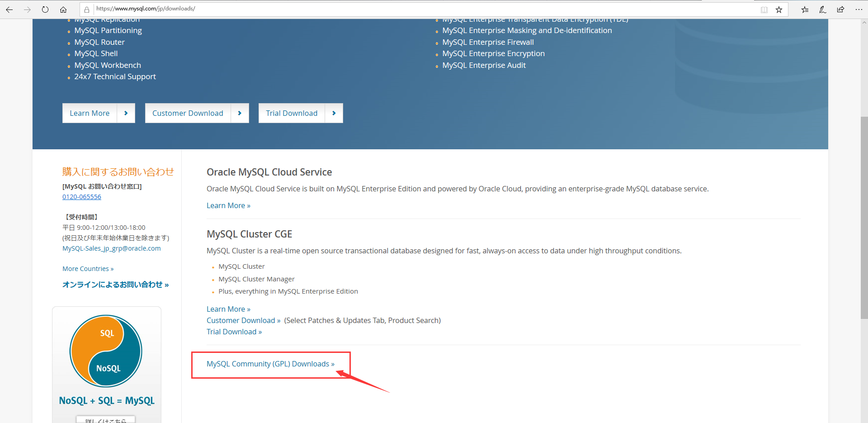The width and height of the screenshot is (868, 423).
Task: Click the browser forward arrow
Action: tap(27, 10)
